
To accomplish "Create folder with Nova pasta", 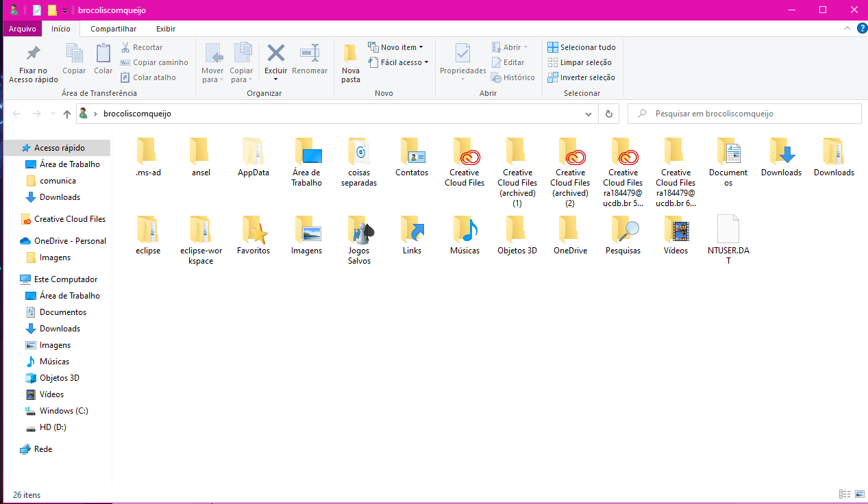I will [351, 63].
